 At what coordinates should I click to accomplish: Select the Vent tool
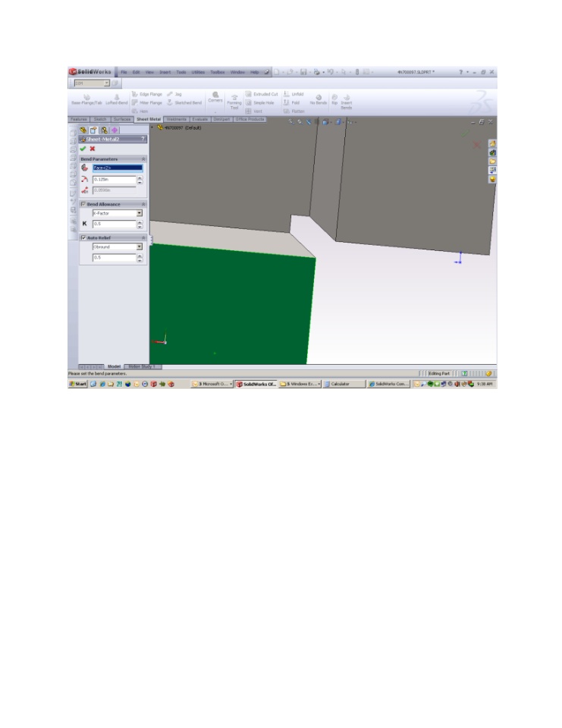254,111
